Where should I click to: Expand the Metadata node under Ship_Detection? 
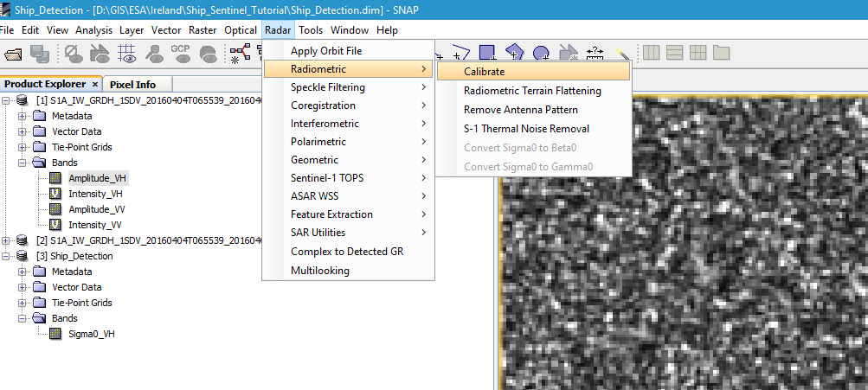pos(23,272)
